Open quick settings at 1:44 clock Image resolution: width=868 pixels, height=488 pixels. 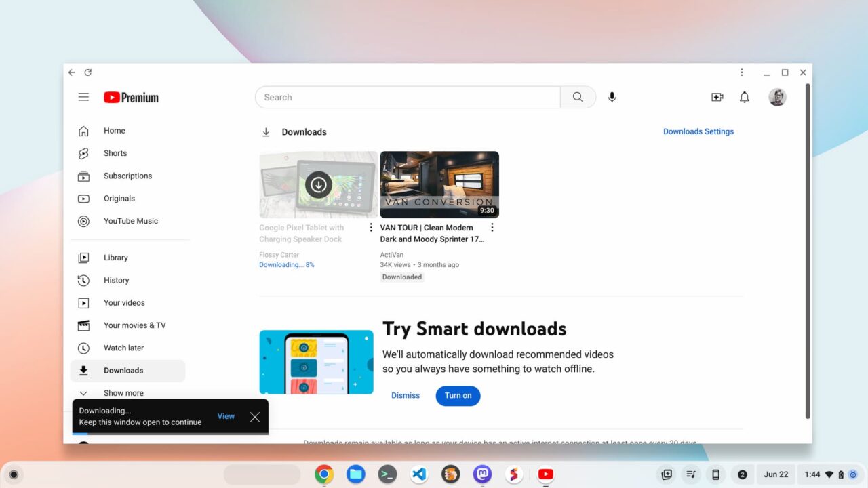point(829,474)
